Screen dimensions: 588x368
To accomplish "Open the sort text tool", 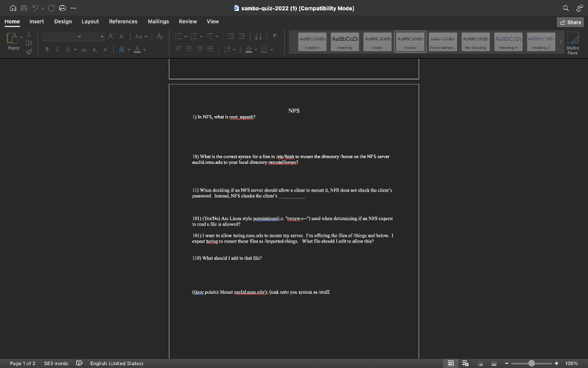I will pos(258,36).
